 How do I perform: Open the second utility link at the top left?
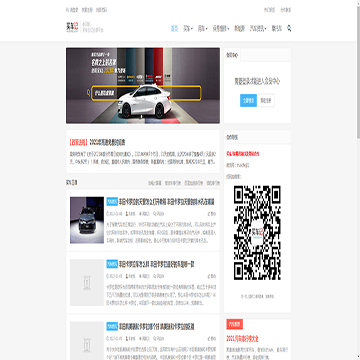click(x=87, y=10)
